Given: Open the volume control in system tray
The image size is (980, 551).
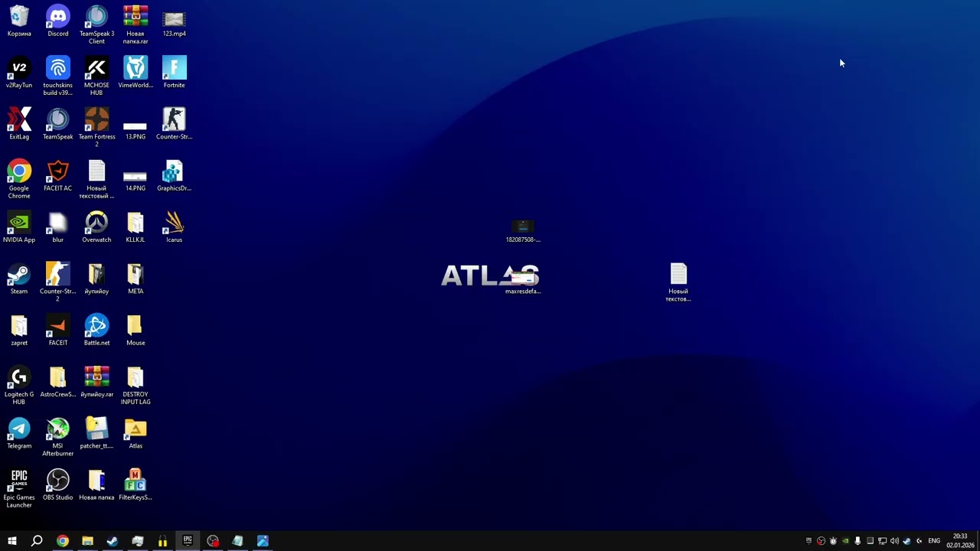Looking at the screenshot, I should (894, 541).
